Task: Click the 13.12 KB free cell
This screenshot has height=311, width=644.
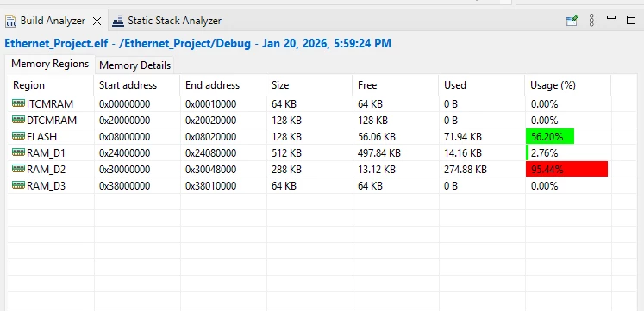Action: [x=377, y=170]
